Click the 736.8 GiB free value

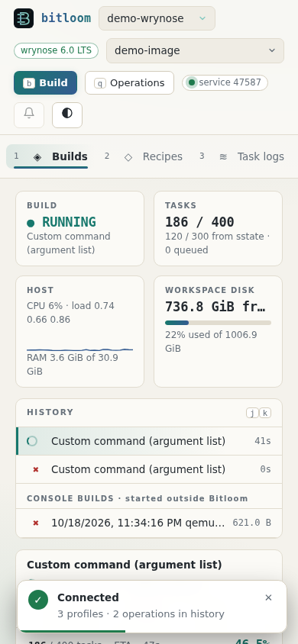(215, 307)
